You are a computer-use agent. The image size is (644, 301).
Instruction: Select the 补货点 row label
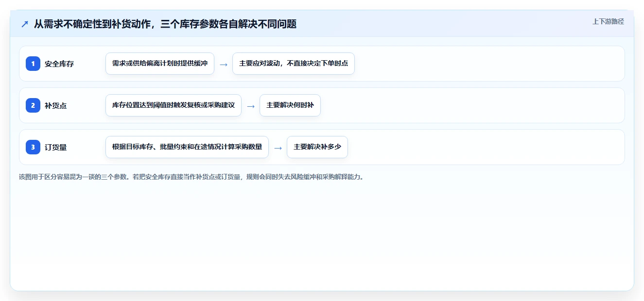(56, 105)
